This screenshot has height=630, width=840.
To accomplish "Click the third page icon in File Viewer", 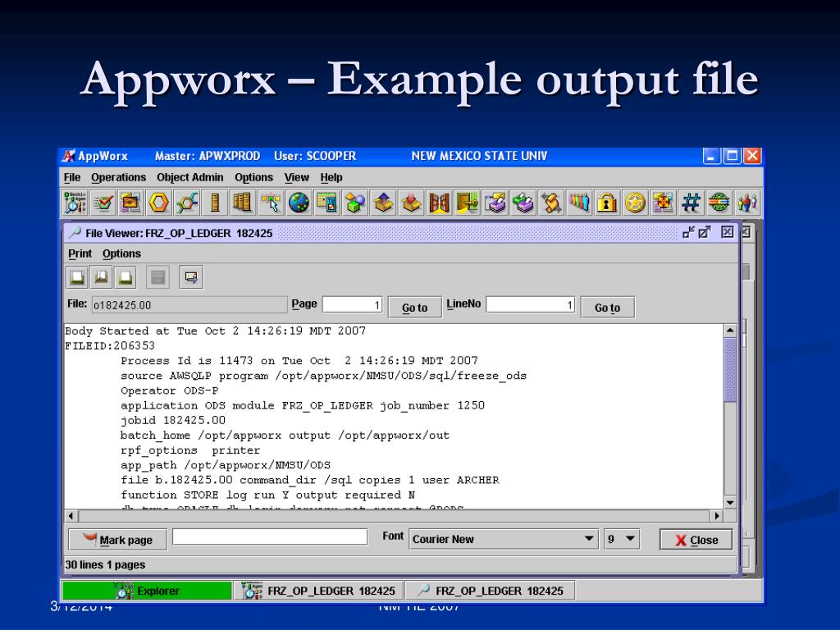I will (126, 277).
